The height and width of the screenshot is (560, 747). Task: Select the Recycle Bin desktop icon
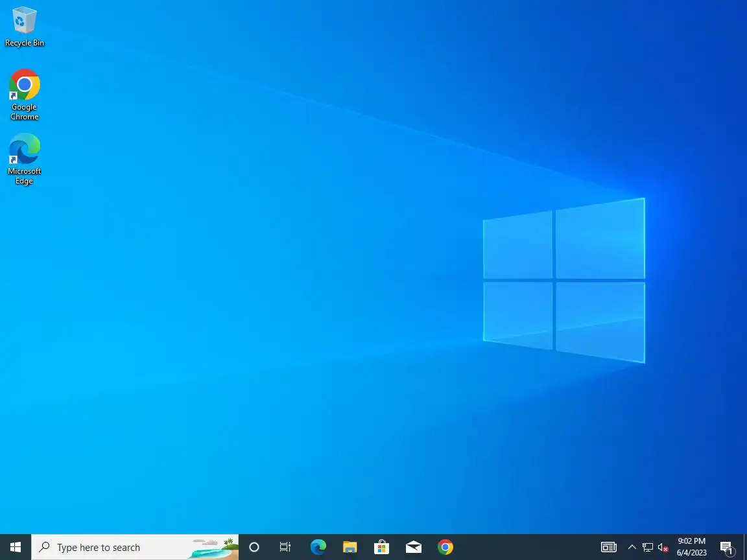24,26
